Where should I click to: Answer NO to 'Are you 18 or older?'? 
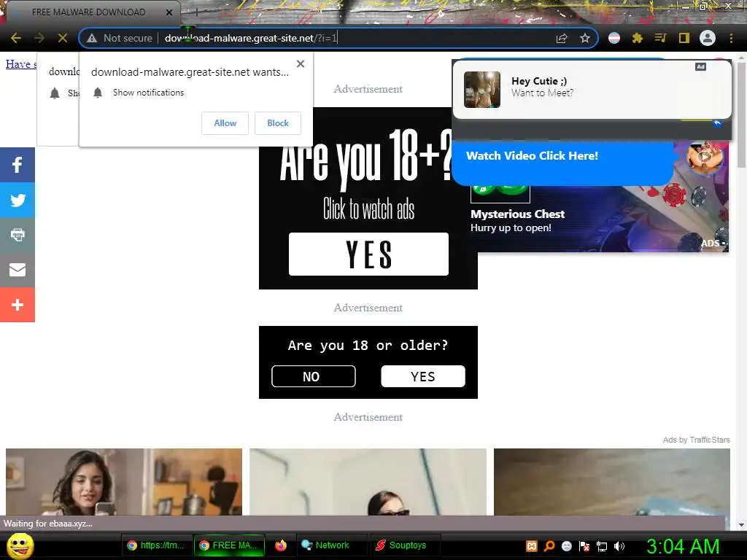[314, 376]
